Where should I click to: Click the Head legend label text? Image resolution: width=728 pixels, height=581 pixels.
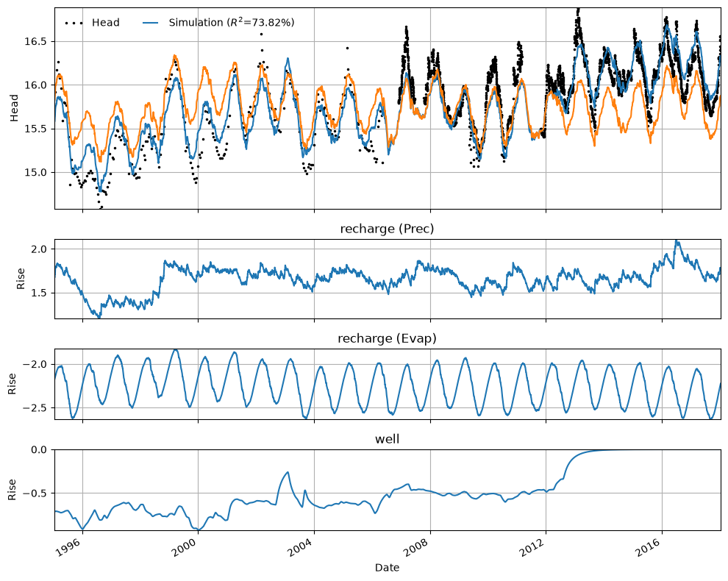click(x=105, y=23)
